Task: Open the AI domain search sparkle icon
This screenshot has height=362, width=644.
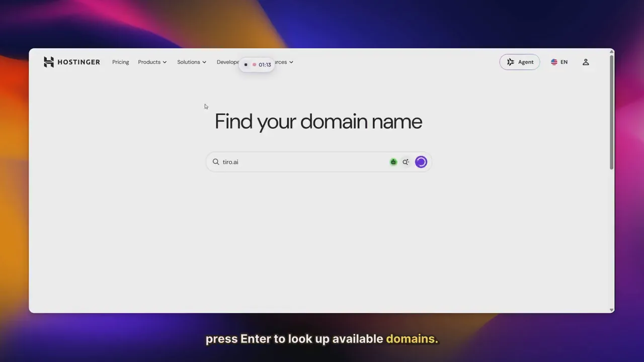Action: click(x=406, y=162)
